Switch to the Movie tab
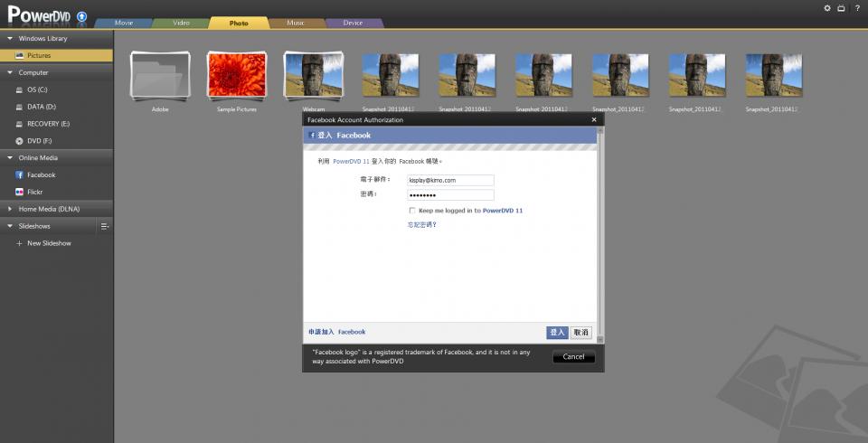The image size is (868, 443). point(124,24)
